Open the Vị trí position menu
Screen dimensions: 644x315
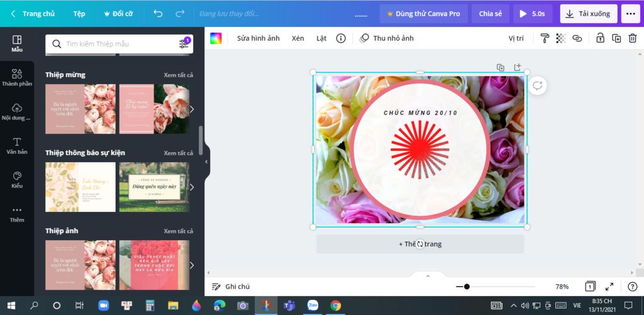(516, 38)
